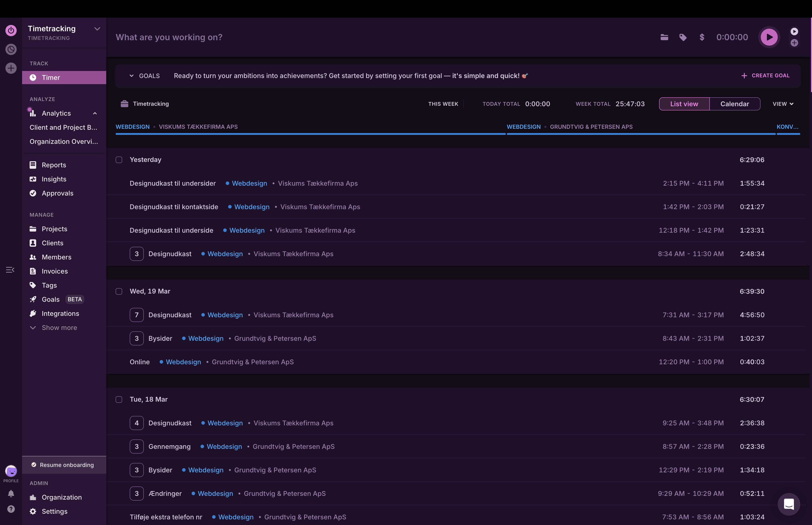Open the VIEW dropdown menu
Viewport: 812px width, 525px height.
click(783, 104)
